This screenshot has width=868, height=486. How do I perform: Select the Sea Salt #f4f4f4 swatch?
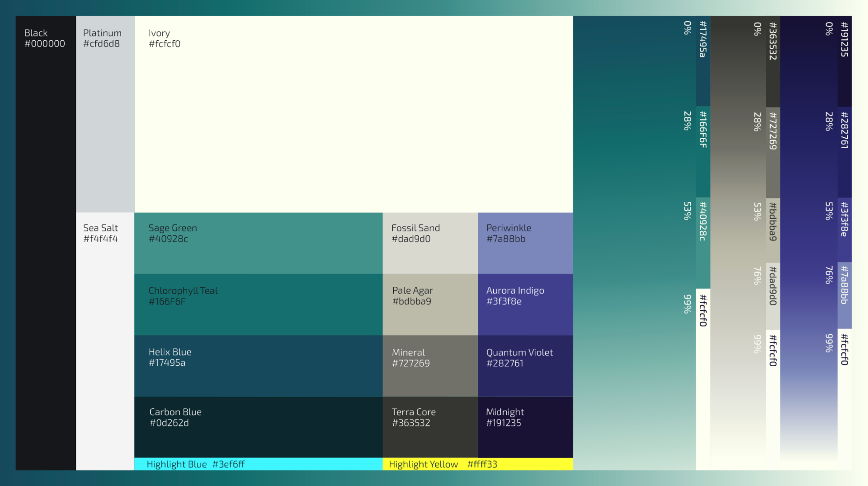coord(105,341)
